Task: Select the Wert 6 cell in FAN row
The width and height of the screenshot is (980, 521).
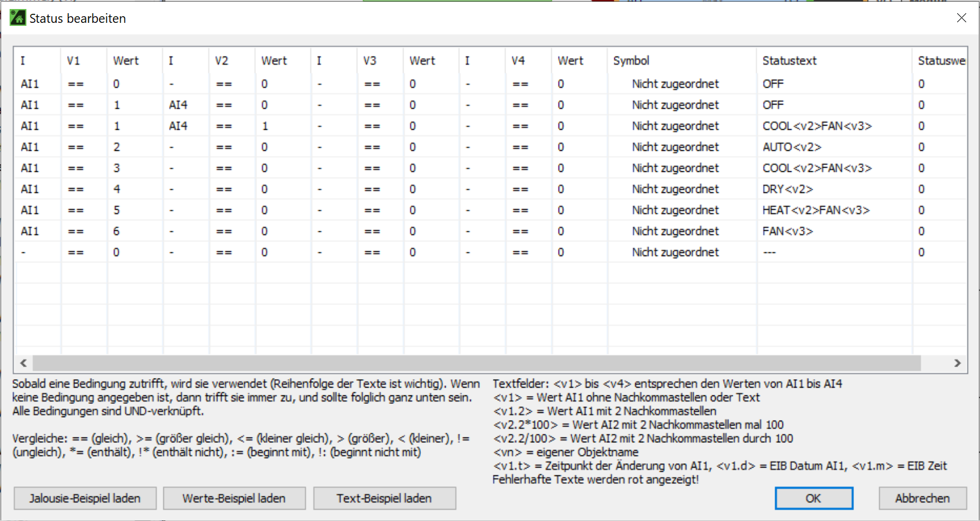Action: [x=116, y=231]
